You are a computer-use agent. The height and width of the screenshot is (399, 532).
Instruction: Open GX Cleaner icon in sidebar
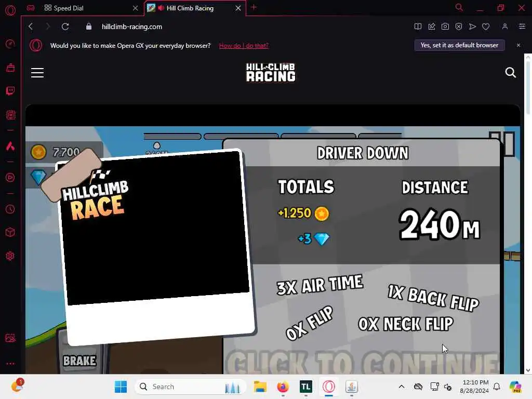click(x=10, y=68)
